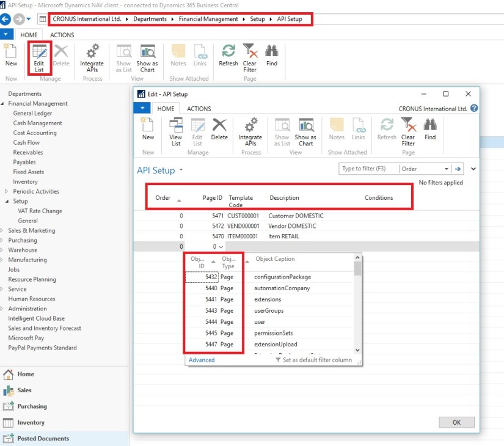This screenshot has height=446, width=504.
Task: Click View List in Edit dialog ribbon
Action: click(x=176, y=132)
